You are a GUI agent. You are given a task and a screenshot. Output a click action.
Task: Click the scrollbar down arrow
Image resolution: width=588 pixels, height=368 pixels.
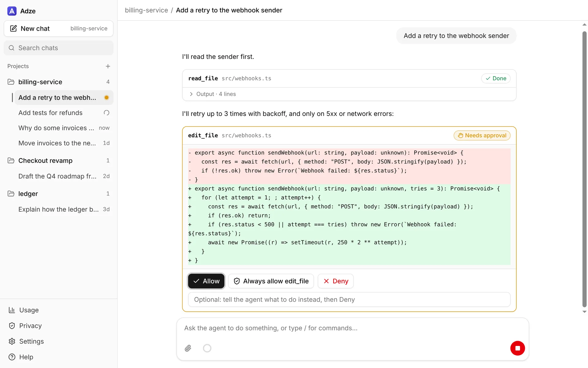coord(584,312)
